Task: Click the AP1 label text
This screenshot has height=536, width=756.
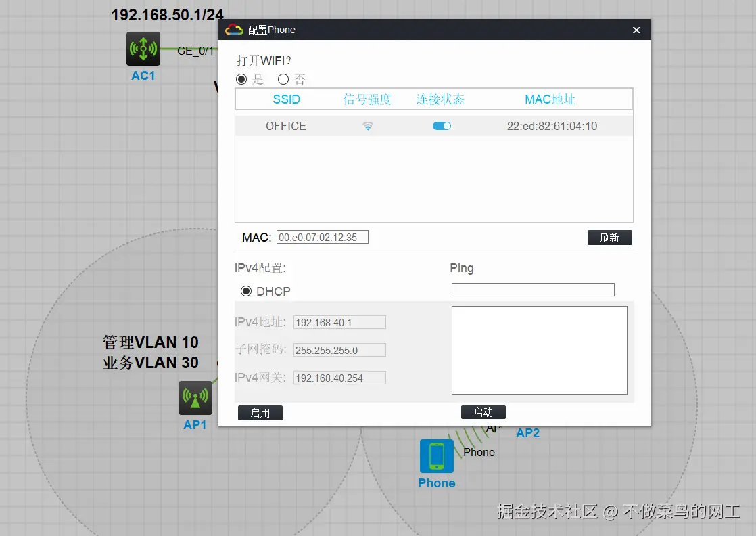Action: [195, 425]
